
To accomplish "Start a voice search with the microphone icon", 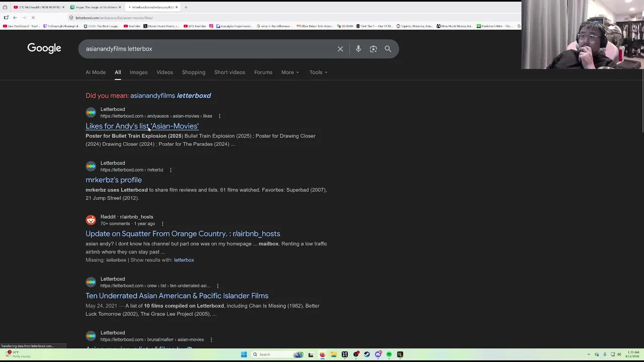I will click(x=358, y=49).
